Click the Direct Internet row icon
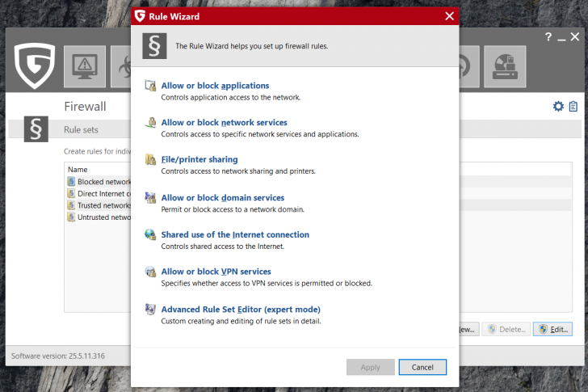This screenshot has width=588, height=392. [71, 193]
